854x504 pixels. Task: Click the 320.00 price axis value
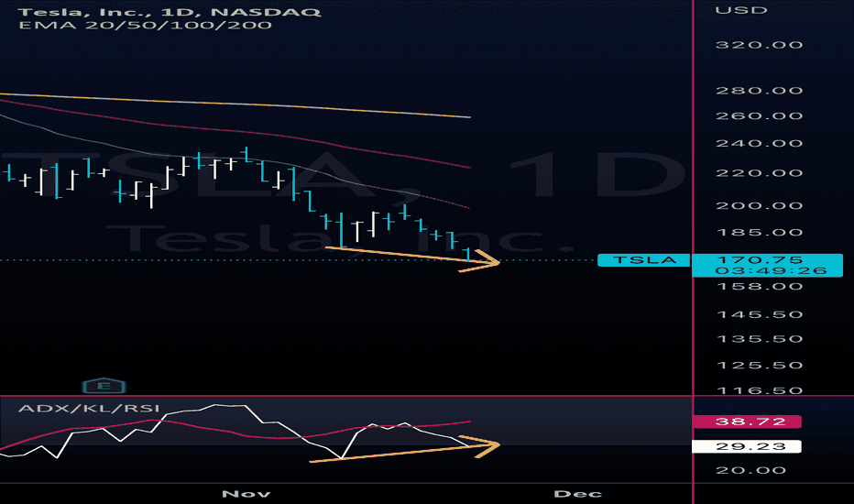pos(760,45)
